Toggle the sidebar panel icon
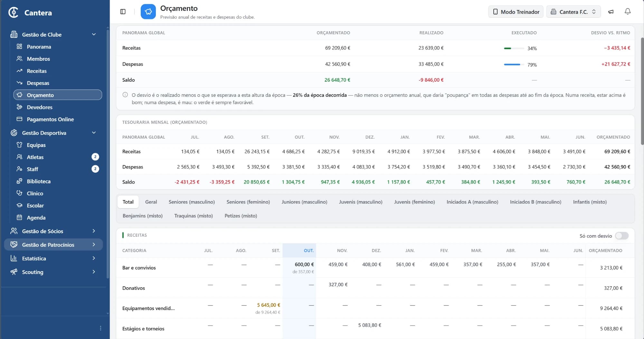The width and height of the screenshot is (644, 339). click(123, 12)
